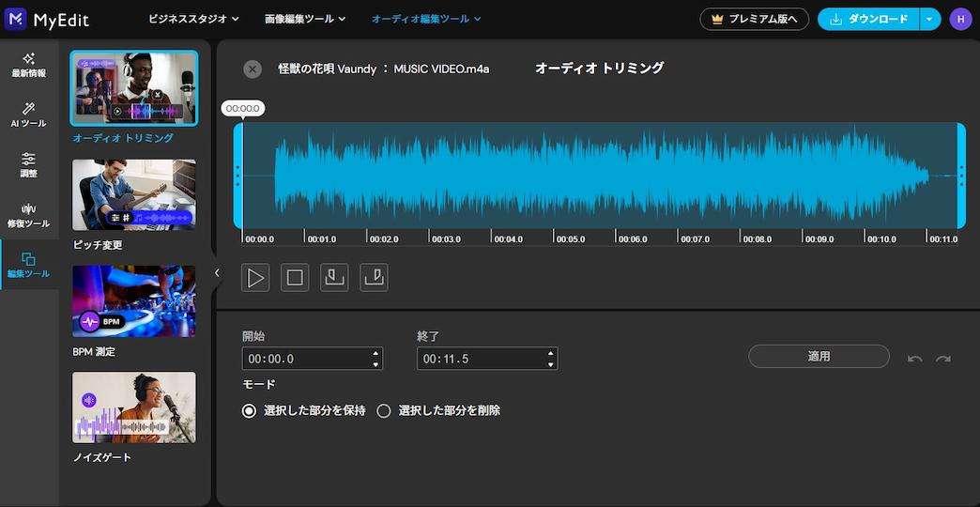Close the loaded audio file
The width and height of the screenshot is (980, 507).
[x=253, y=69]
